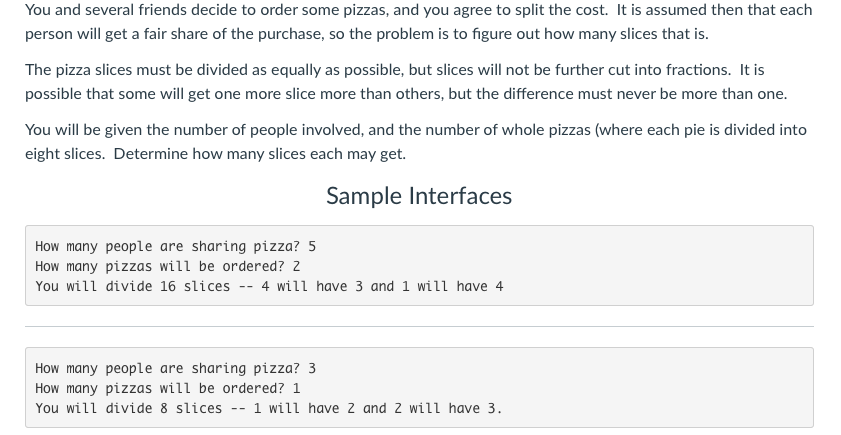The width and height of the screenshot is (841, 435).
Task: Click the paragraph about splitting the pizza cost
Action: (419, 22)
